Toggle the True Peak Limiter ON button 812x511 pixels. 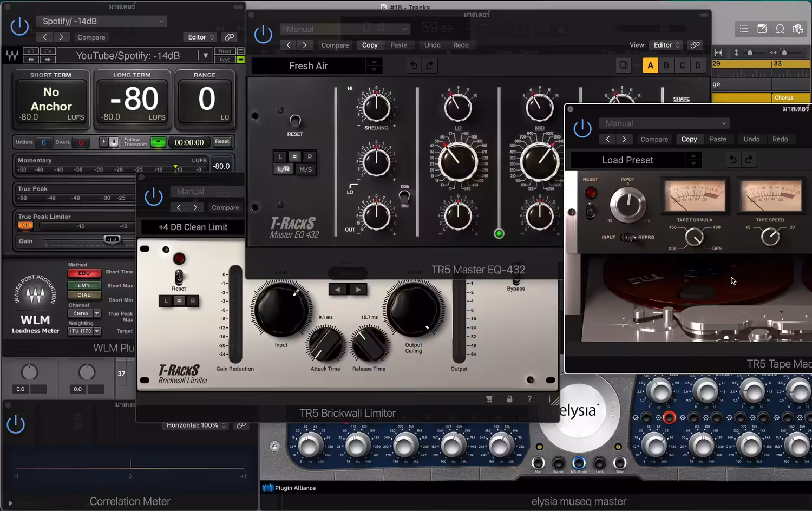pos(25,226)
